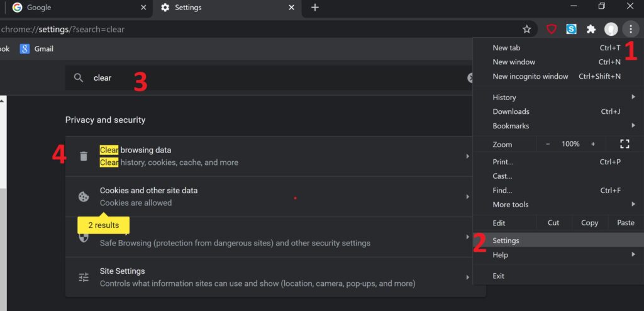644x311 pixels.
Task: Decrease zoom with the minus button
Action: click(548, 144)
